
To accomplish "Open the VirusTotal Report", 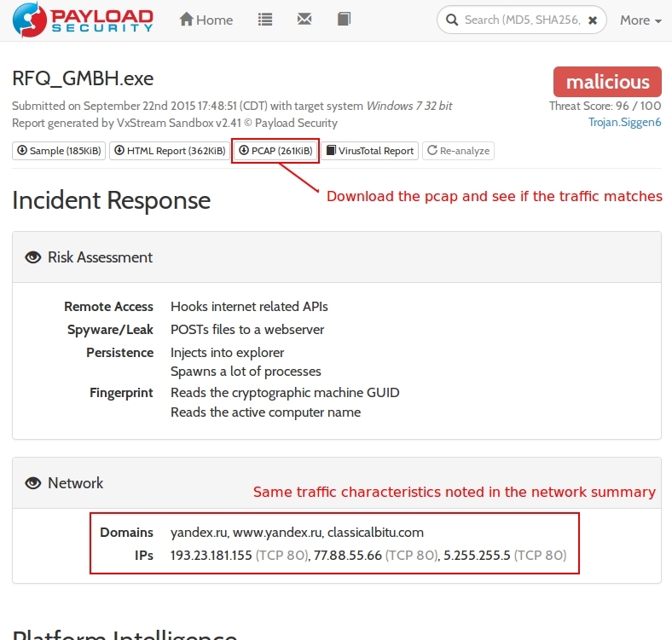I will click(370, 151).
